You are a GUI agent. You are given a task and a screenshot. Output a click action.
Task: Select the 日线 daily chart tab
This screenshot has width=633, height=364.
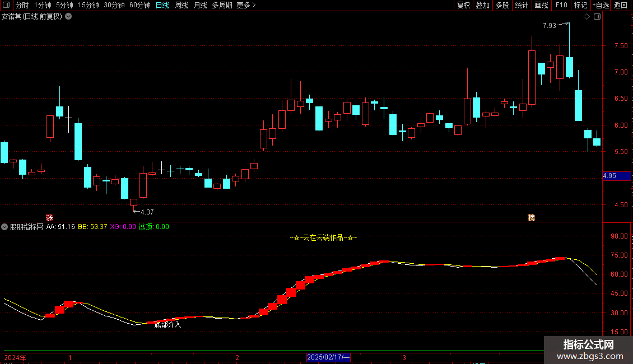(x=162, y=5)
